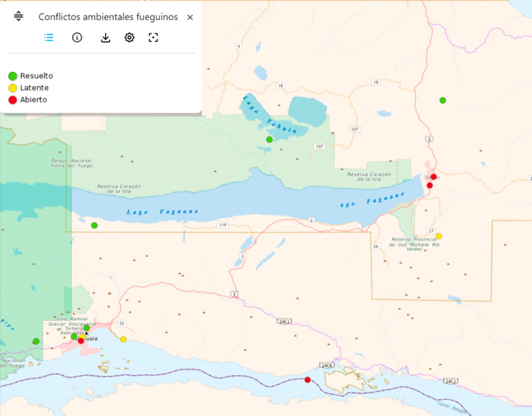
Task: Click the green Resuelto legend swatch
Action: pyautogui.click(x=13, y=76)
